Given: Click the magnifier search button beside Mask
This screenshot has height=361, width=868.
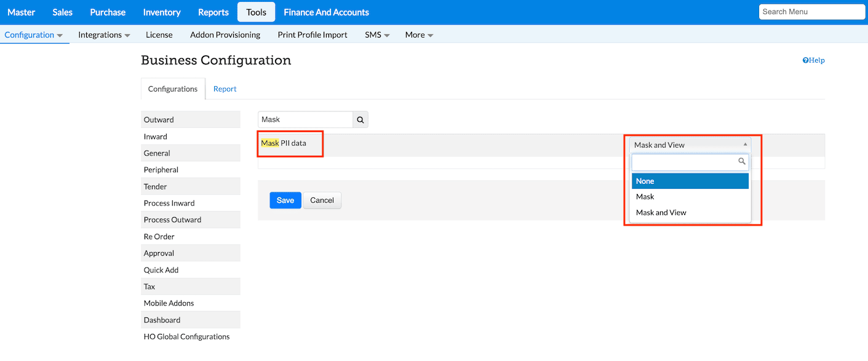Looking at the screenshot, I should [x=360, y=120].
